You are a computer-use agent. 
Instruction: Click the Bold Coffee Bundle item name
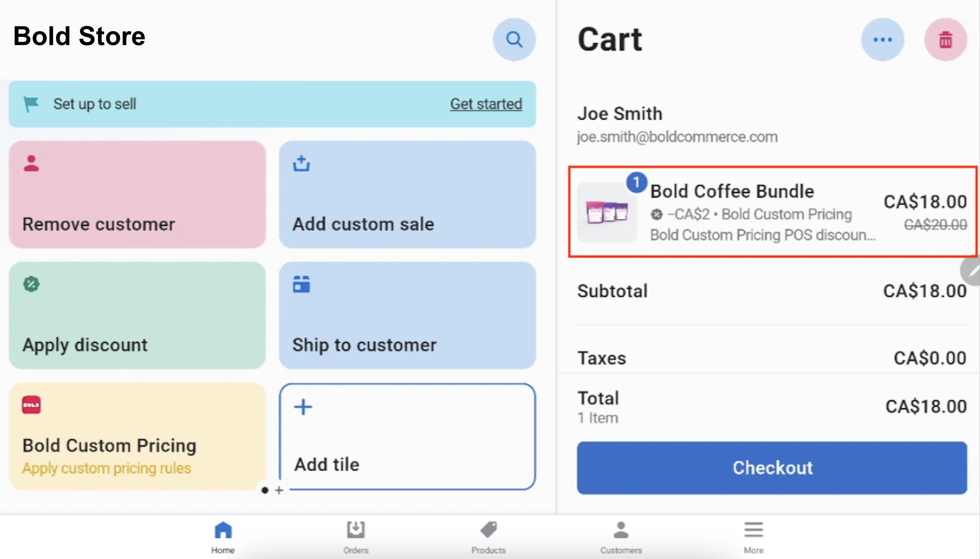(x=732, y=191)
